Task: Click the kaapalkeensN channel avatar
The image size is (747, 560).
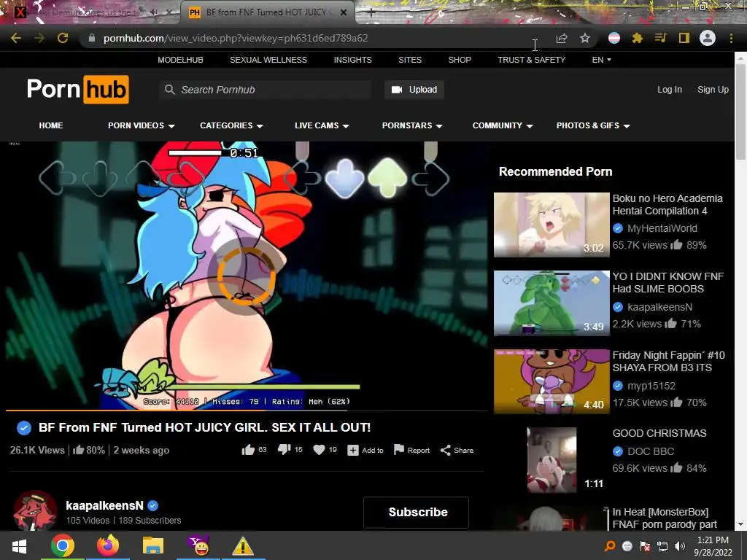Action: [35, 511]
